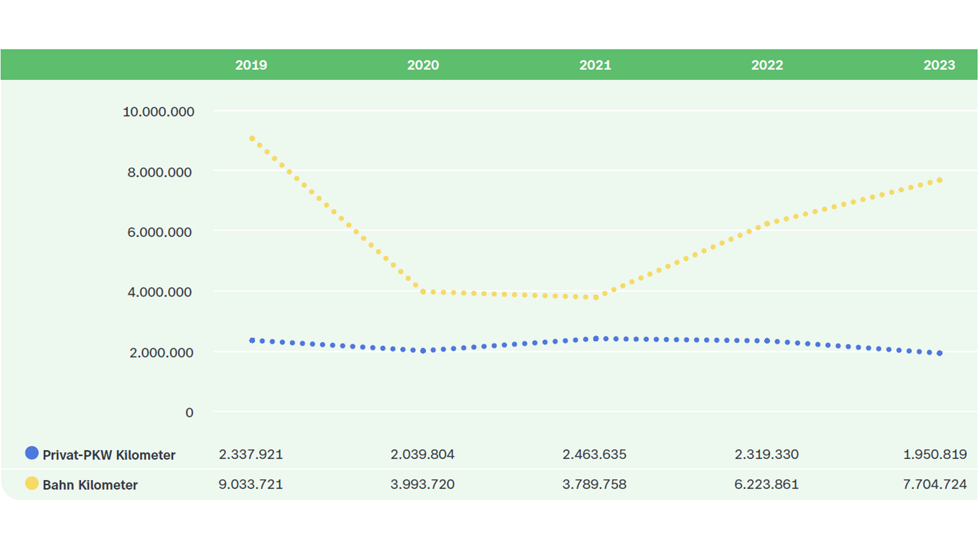Click the Privat-PKW 2021 value 2.463.635
980x551 pixels.
pyautogui.click(x=594, y=454)
